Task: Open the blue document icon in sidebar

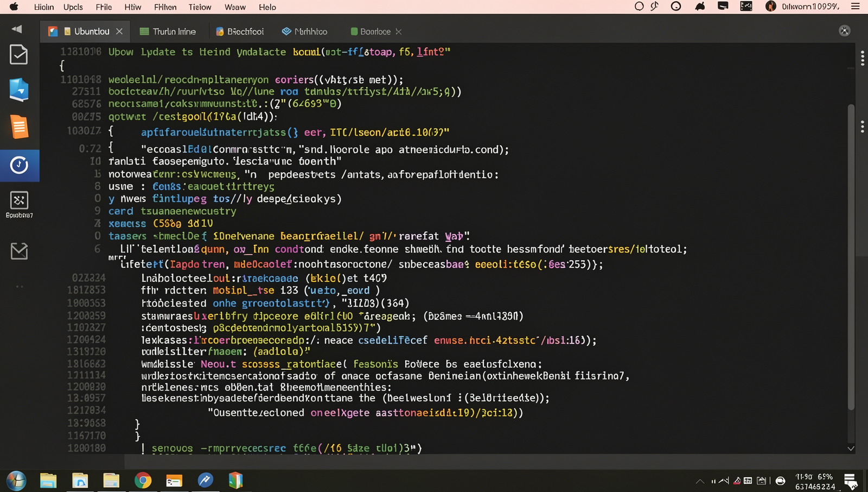Action: (x=19, y=90)
